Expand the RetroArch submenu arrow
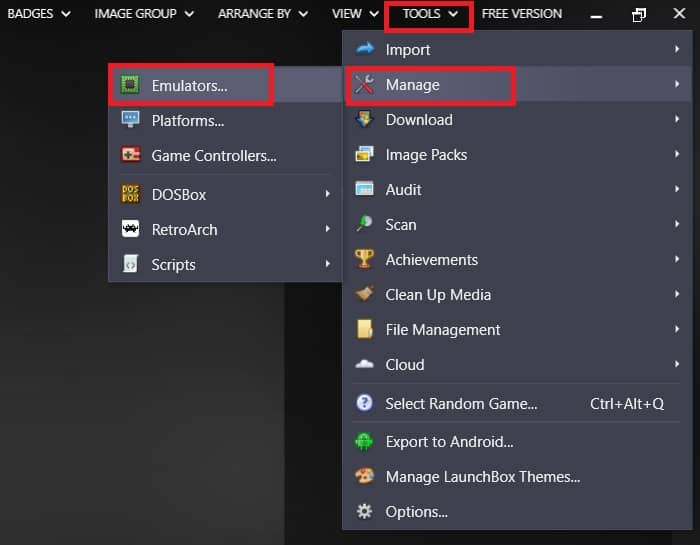The height and width of the screenshot is (545, 700). pyautogui.click(x=328, y=229)
